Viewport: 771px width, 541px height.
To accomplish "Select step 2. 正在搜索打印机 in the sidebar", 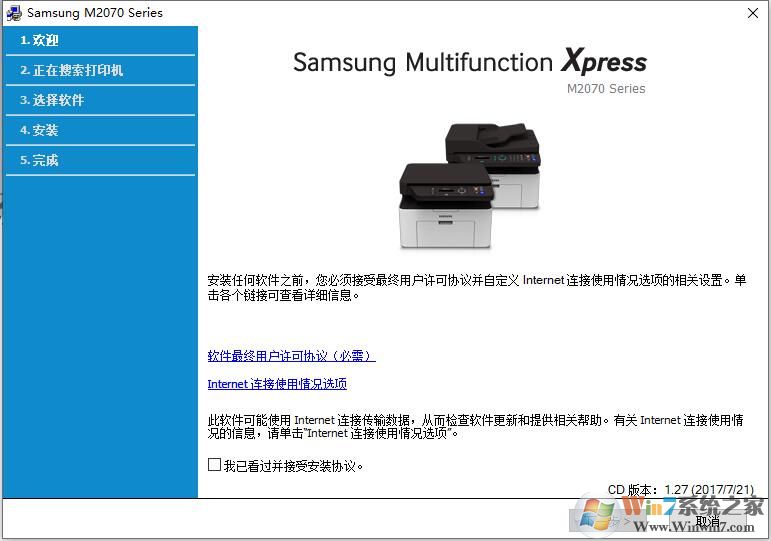I will pos(100,70).
